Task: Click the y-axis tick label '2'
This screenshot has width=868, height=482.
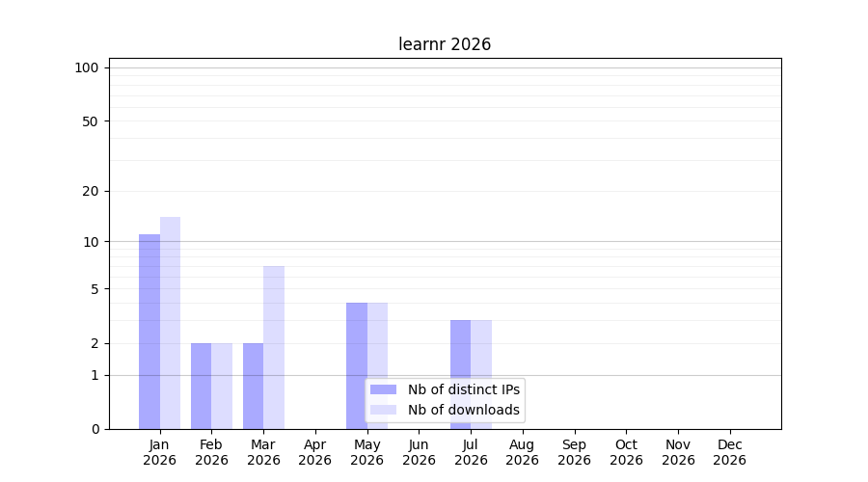Action: 95,343
